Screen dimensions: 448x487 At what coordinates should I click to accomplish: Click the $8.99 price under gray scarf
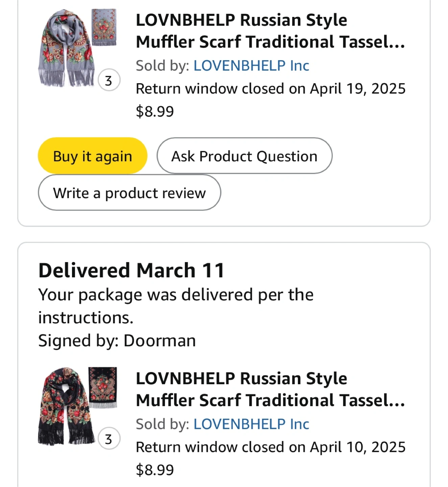point(155,111)
